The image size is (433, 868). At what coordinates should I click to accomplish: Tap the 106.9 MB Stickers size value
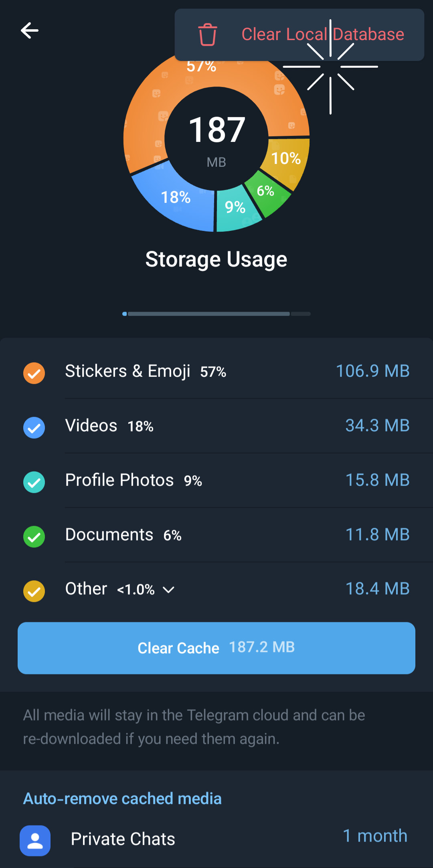tap(372, 371)
